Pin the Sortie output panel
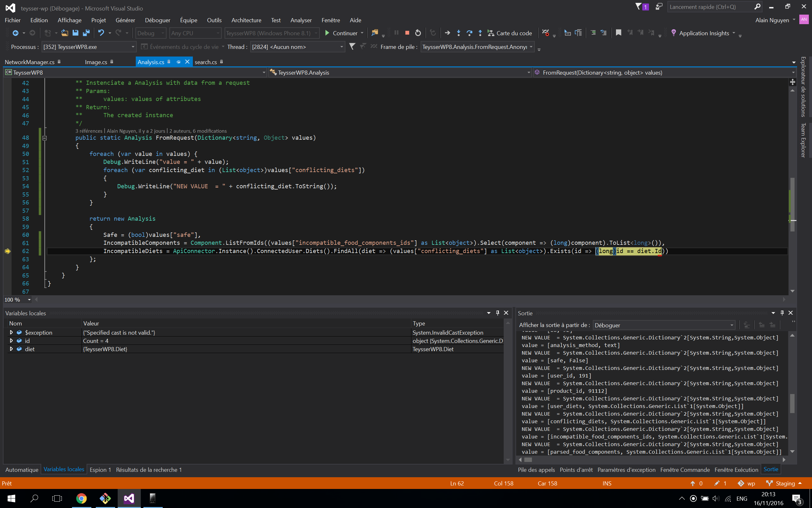The height and width of the screenshot is (508, 812). pos(782,313)
